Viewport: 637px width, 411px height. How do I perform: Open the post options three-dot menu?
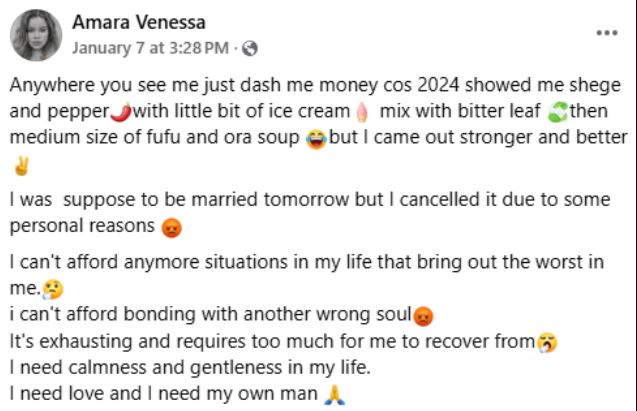tap(606, 33)
